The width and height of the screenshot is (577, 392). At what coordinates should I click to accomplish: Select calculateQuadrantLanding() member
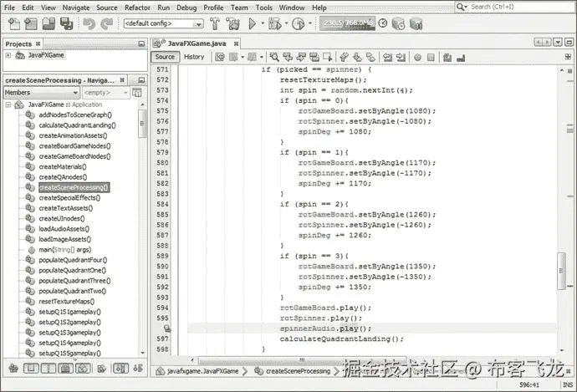tap(77, 125)
